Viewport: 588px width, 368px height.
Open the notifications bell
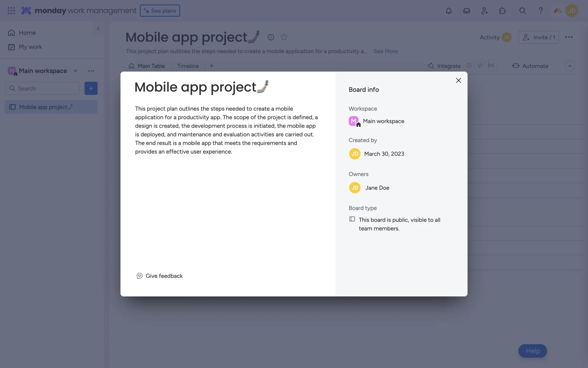pos(449,11)
